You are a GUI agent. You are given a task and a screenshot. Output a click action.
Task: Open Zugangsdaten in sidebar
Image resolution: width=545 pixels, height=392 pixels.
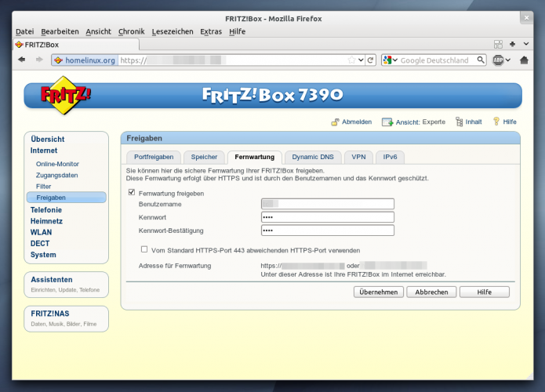pos(56,175)
